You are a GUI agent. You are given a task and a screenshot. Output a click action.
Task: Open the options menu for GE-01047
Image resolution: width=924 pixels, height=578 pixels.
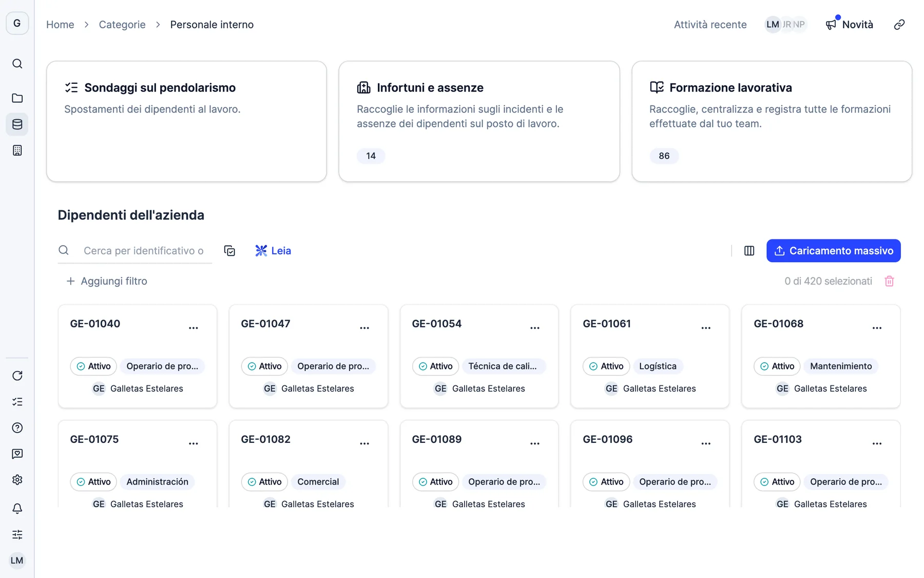(364, 328)
